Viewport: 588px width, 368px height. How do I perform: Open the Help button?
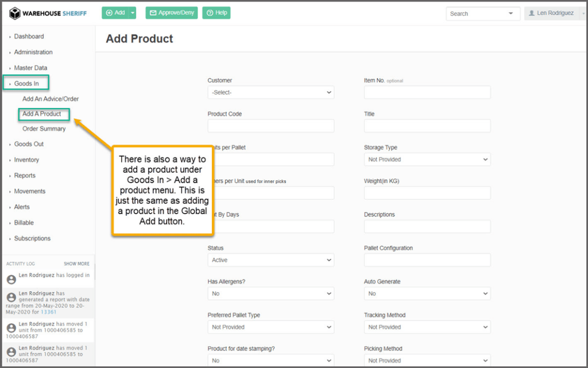[x=216, y=13]
